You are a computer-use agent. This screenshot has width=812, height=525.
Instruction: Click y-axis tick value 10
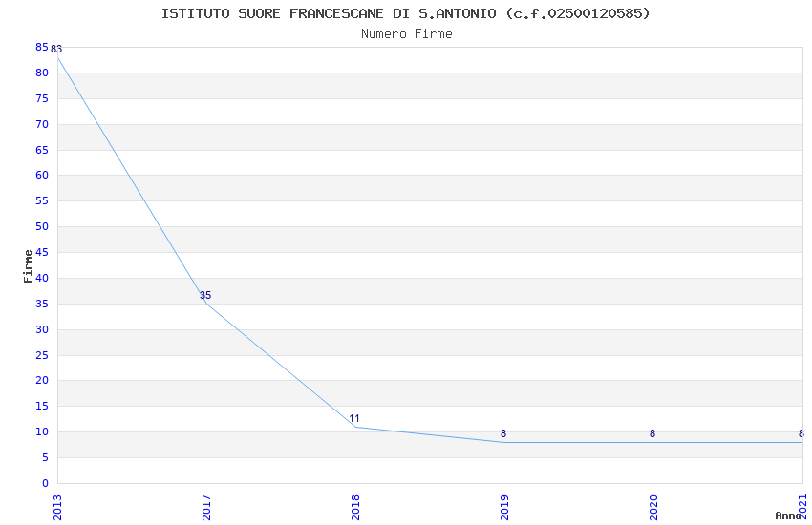(42, 431)
